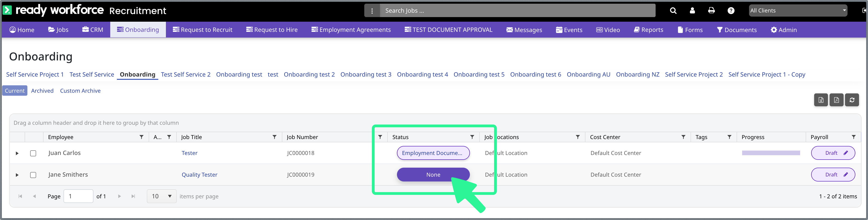This screenshot has height=220, width=868.
Task: Open the CRM menu
Action: point(93,30)
